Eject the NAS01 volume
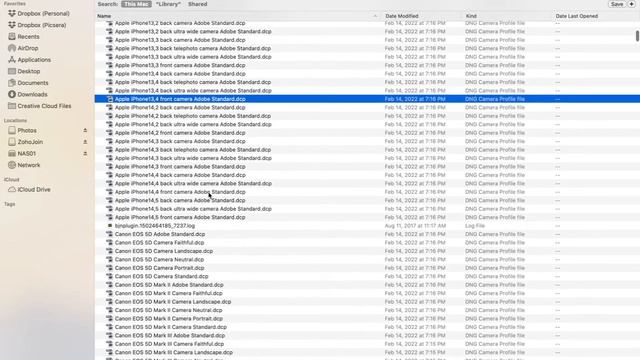The image size is (640, 360). [x=85, y=153]
